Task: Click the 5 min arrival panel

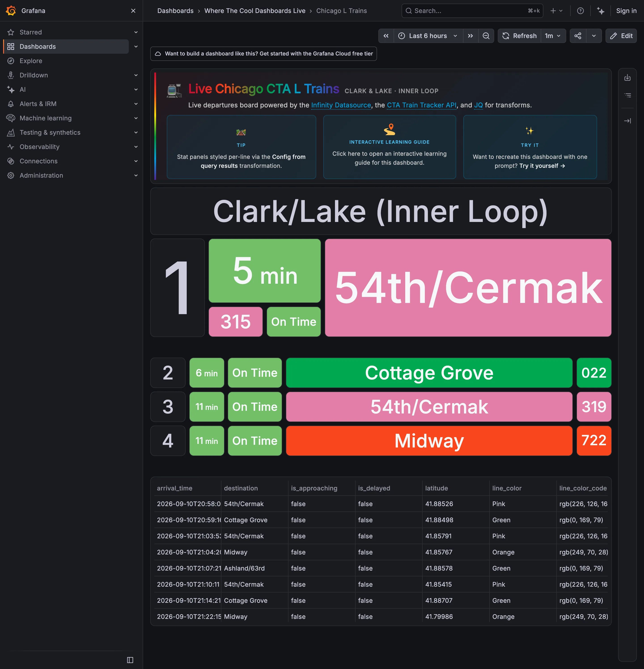Action: (x=265, y=271)
